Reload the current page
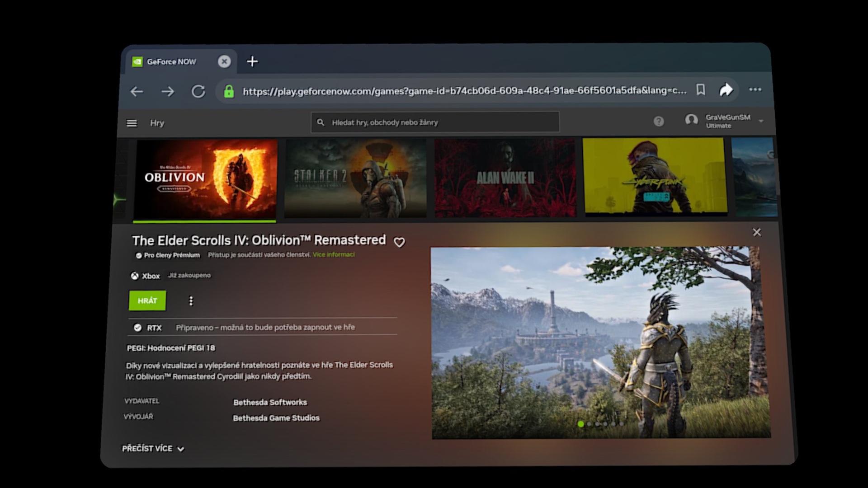 coord(198,92)
